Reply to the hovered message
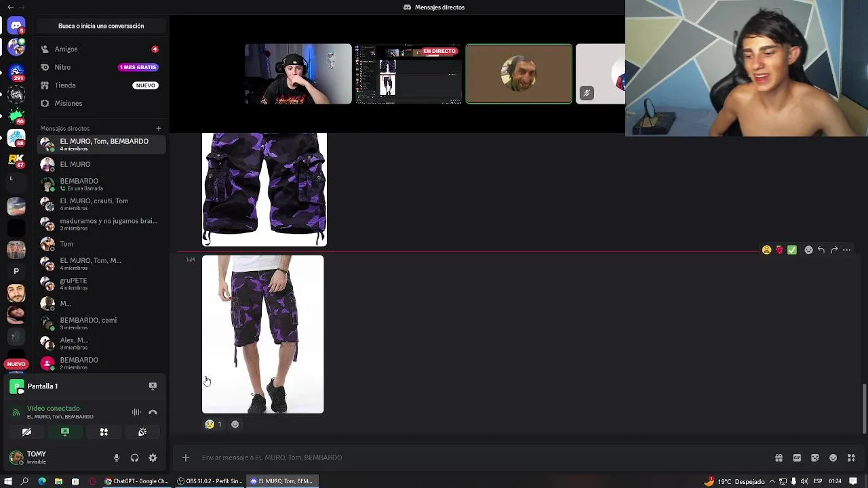Image resolution: width=868 pixels, height=488 pixels. [x=821, y=250]
